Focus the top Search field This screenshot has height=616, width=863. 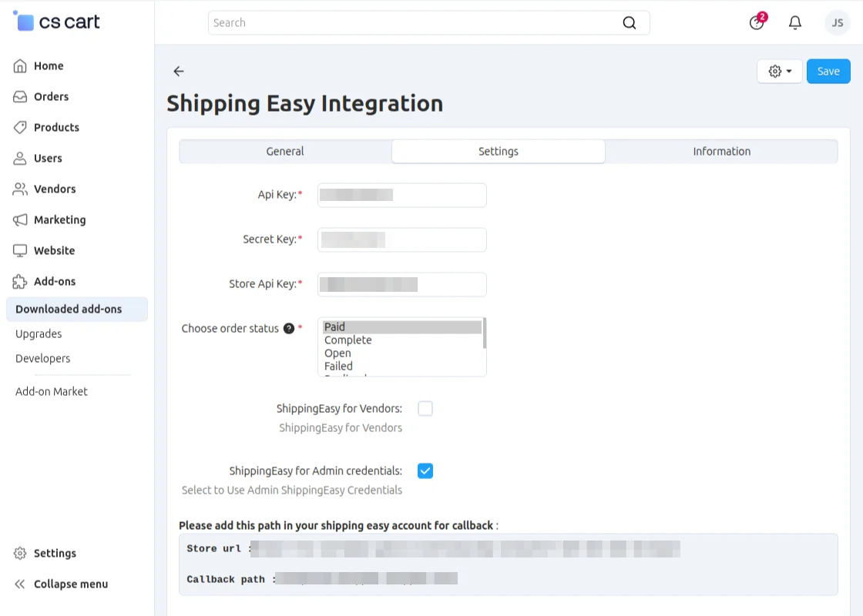pyautogui.click(x=428, y=22)
